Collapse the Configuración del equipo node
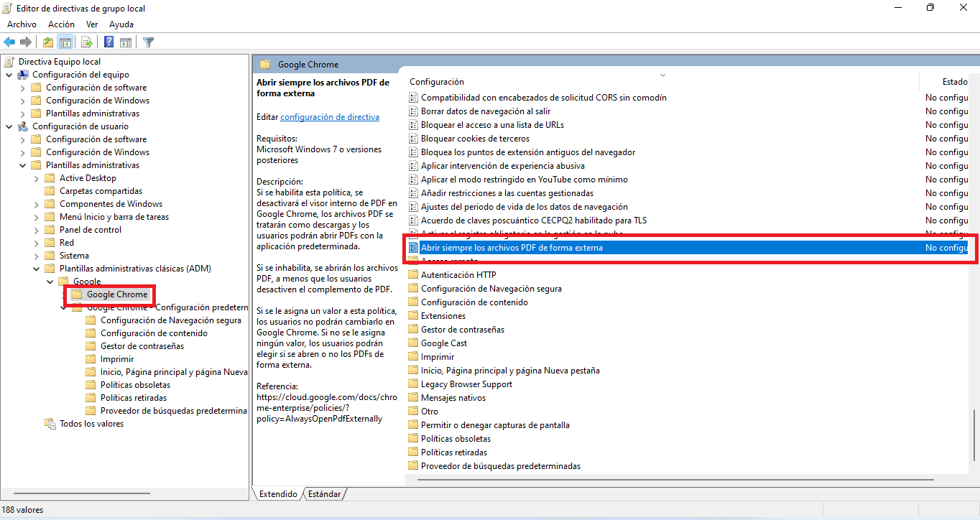The width and height of the screenshot is (980, 520). (x=9, y=75)
